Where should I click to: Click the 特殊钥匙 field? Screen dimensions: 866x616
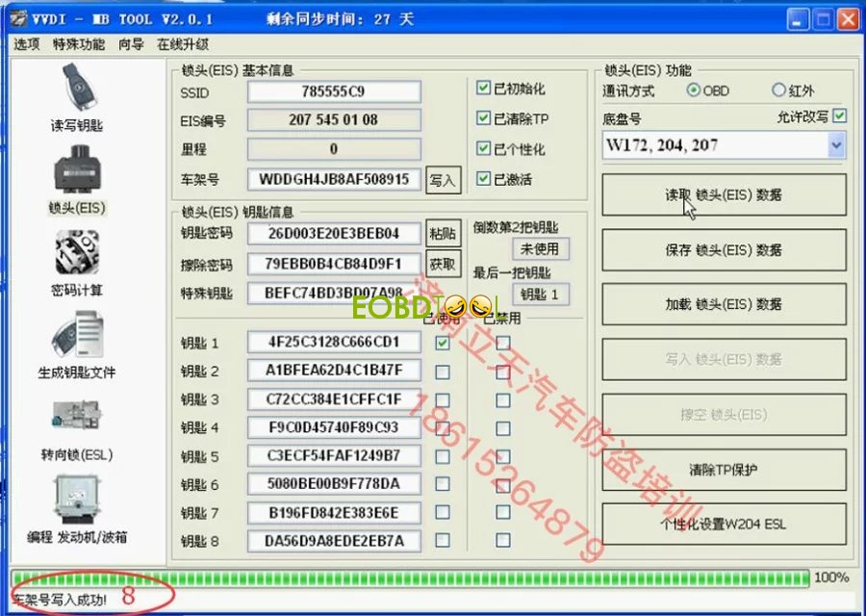click(334, 293)
